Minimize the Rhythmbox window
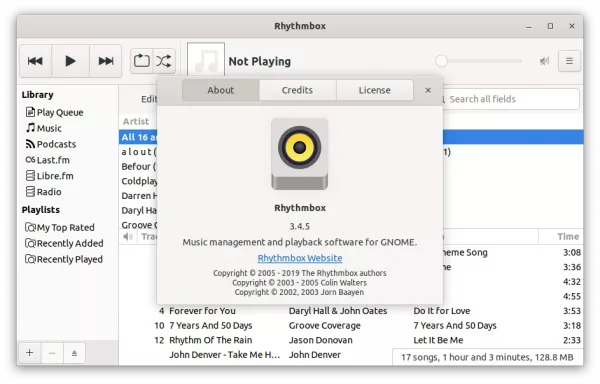Screen dimensions: 600x384 click(x=529, y=26)
